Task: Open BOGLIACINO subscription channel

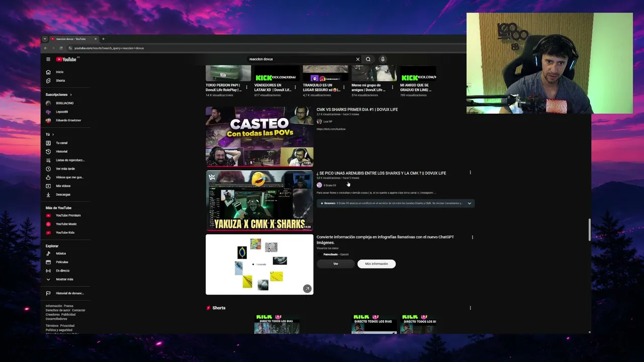Action: [64, 103]
